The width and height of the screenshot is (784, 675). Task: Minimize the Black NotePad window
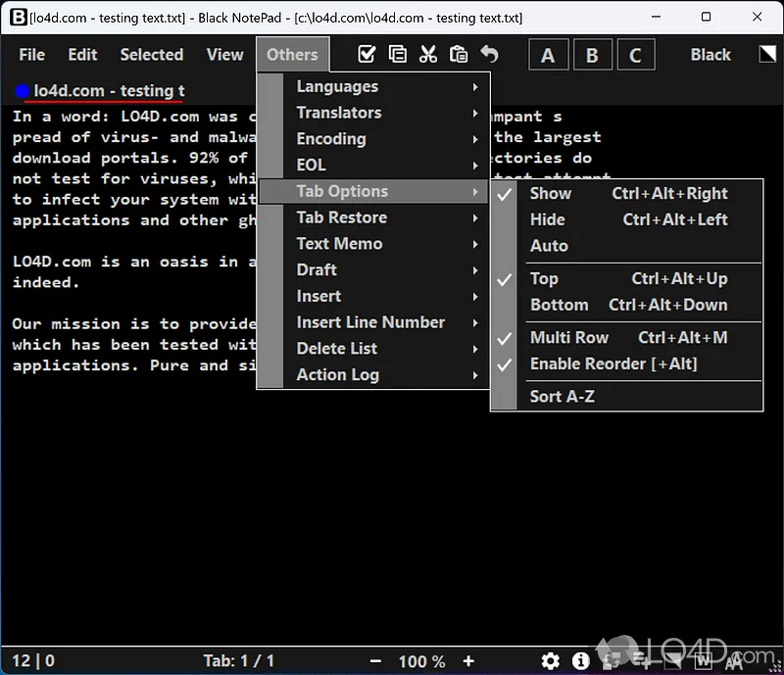656,17
